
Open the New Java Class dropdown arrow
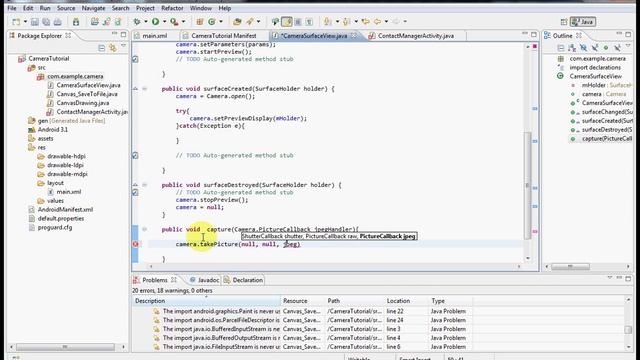tap(221, 22)
